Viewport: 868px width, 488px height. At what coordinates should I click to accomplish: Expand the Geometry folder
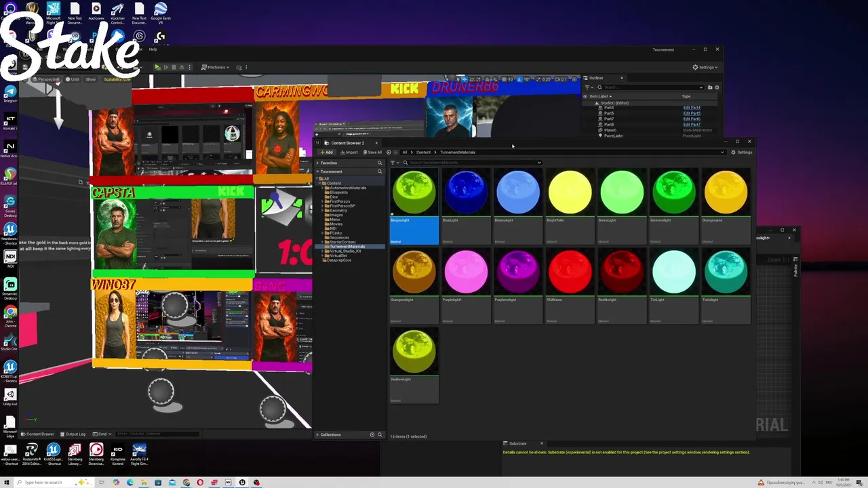(x=323, y=210)
